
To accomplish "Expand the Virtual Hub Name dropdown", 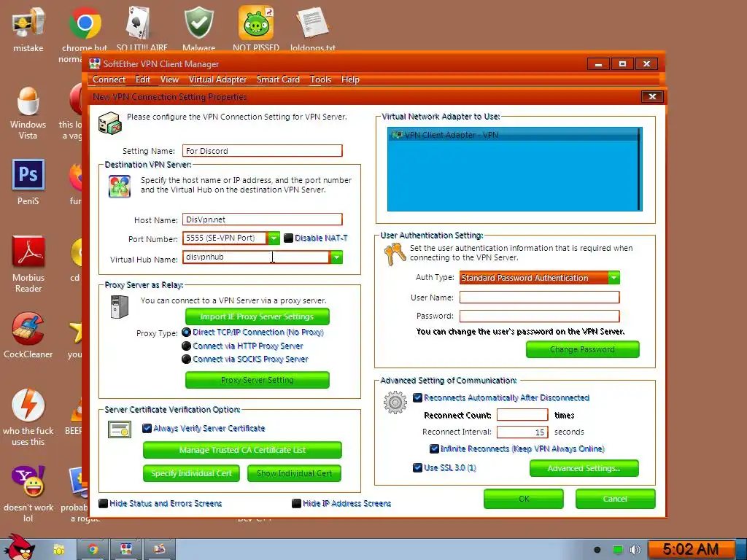I will (336, 257).
